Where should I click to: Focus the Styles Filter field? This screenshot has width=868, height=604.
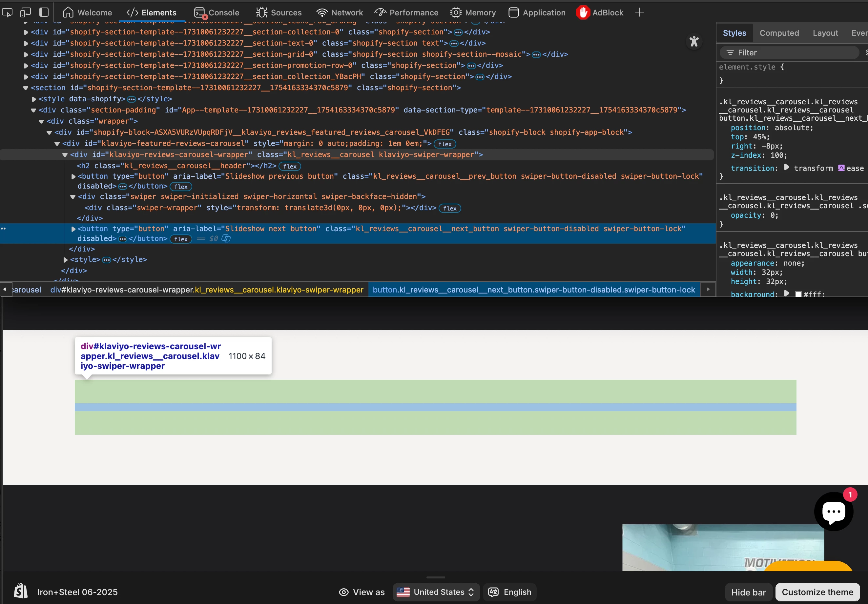click(x=789, y=52)
